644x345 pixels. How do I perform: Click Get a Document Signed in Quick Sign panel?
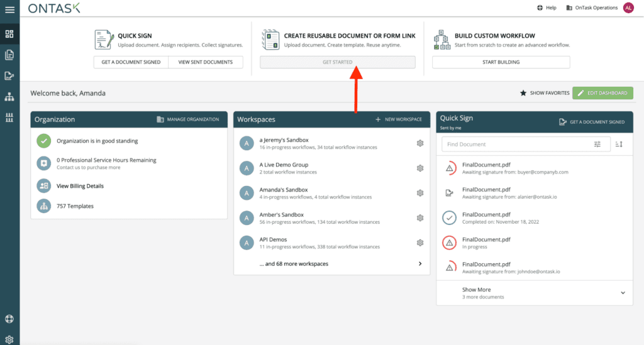[592, 122]
